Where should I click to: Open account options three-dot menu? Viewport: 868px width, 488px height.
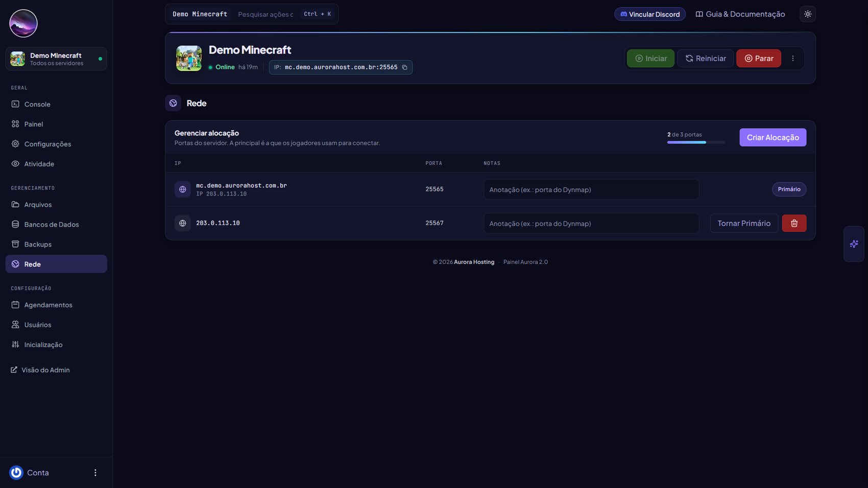(95, 473)
